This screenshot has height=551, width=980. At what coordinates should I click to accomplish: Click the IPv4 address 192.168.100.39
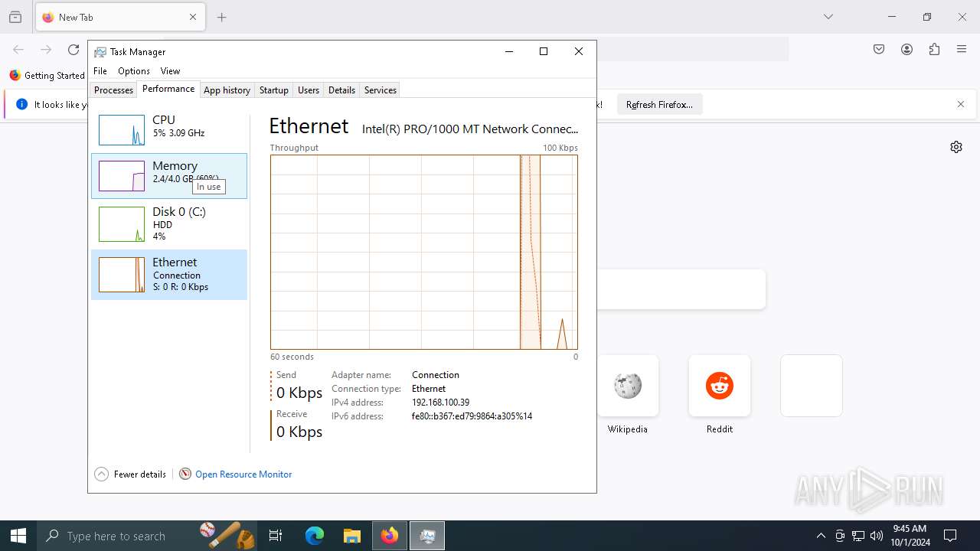pos(440,403)
